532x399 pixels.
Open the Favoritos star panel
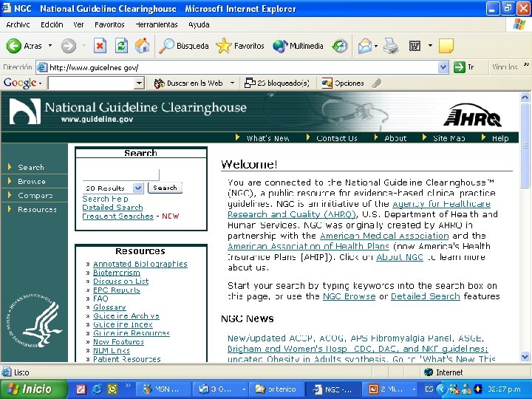(240, 46)
